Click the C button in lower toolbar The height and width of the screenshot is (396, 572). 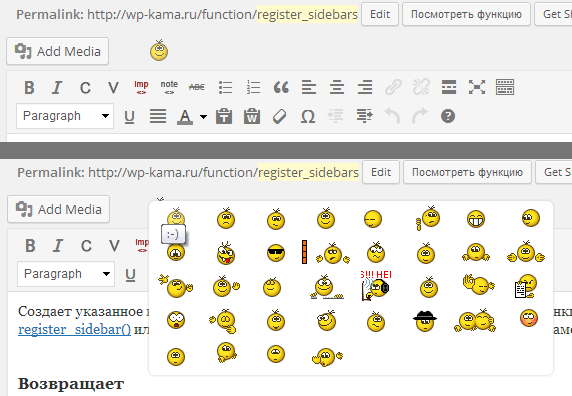point(86,246)
